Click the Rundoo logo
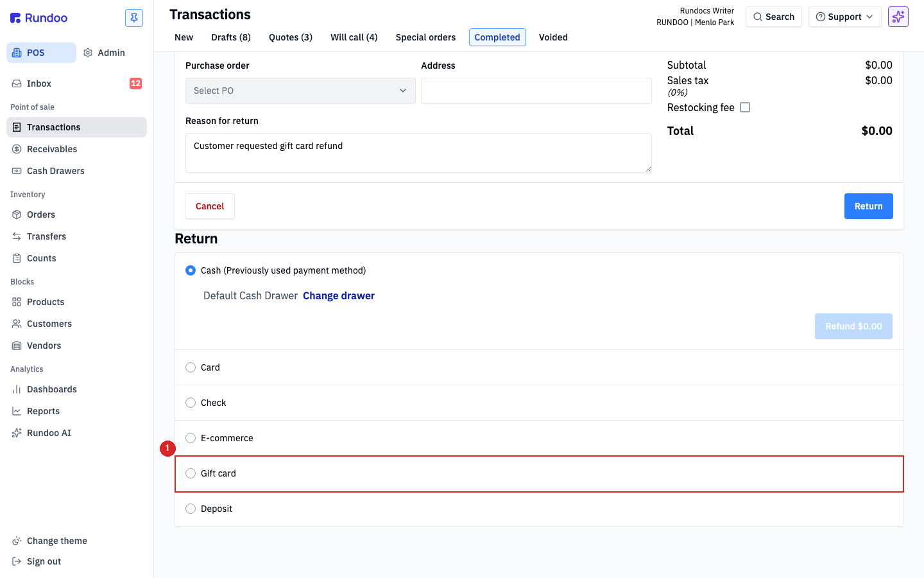 38,18
